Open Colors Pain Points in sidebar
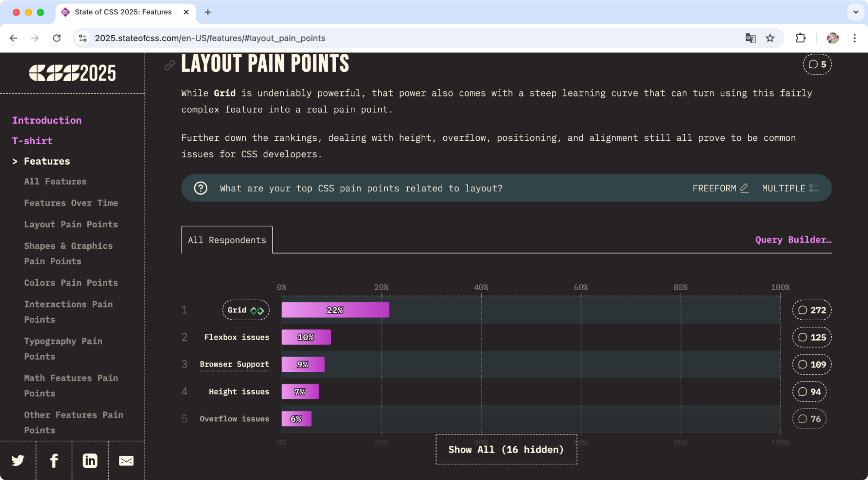Image resolution: width=868 pixels, height=480 pixels. (x=71, y=283)
